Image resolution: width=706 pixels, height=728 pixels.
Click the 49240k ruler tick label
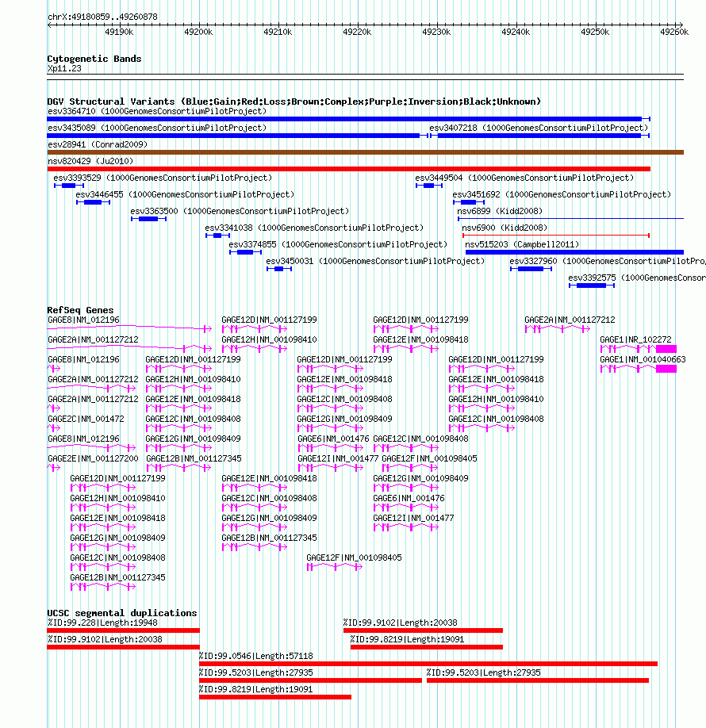[516, 32]
